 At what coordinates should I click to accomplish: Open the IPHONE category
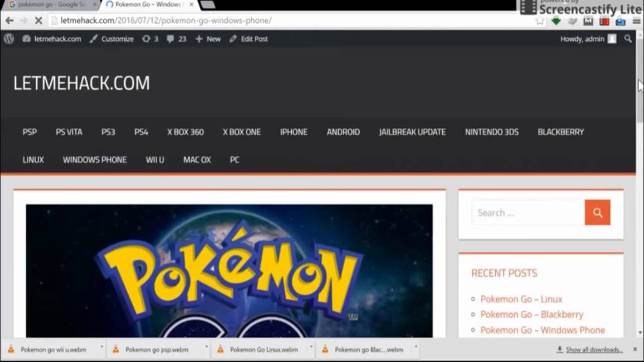point(294,132)
